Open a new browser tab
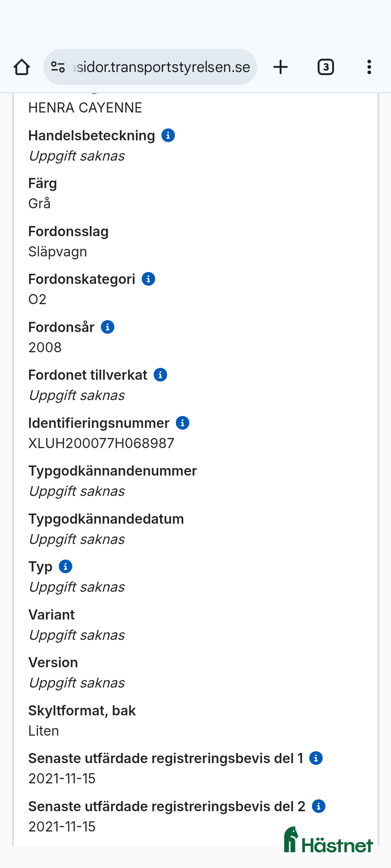Screen dimensions: 391x868 pyautogui.click(x=281, y=67)
